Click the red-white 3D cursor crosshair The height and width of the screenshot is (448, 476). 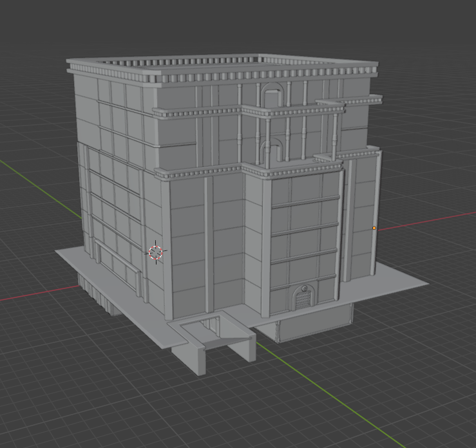pyautogui.click(x=156, y=252)
